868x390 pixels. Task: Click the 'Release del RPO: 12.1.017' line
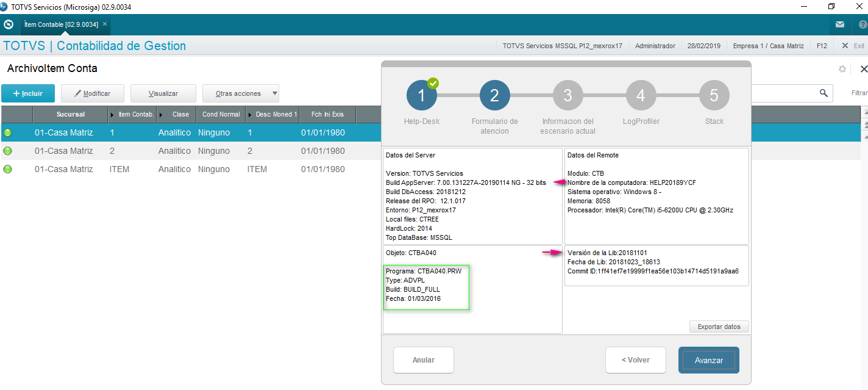[425, 201]
